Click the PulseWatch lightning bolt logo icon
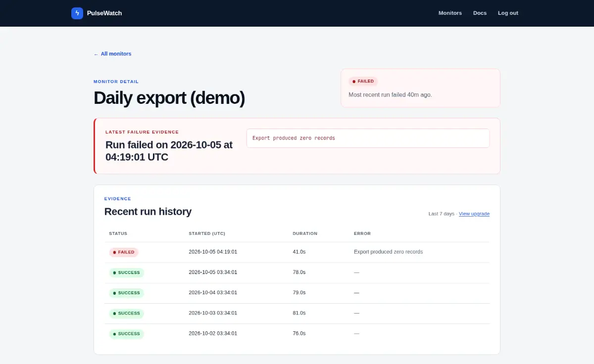The width and height of the screenshot is (594, 364). 77,13
